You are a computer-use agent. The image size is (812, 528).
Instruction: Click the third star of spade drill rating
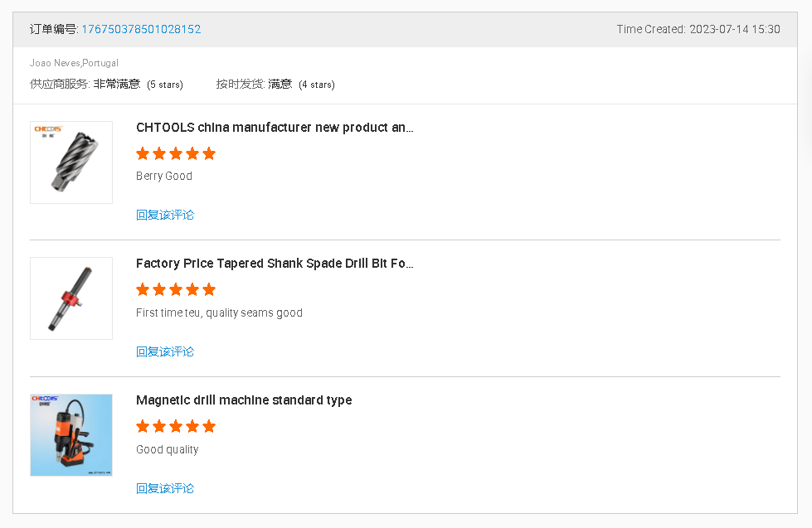coord(176,289)
